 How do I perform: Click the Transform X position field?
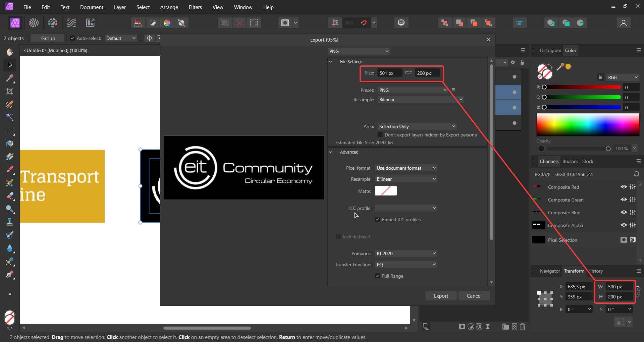[x=579, y=287]
